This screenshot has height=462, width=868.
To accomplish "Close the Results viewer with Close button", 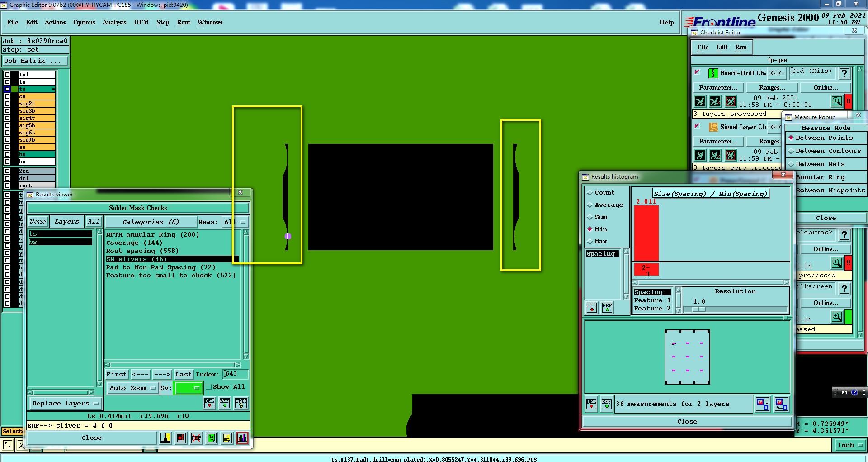I will 92,438.
